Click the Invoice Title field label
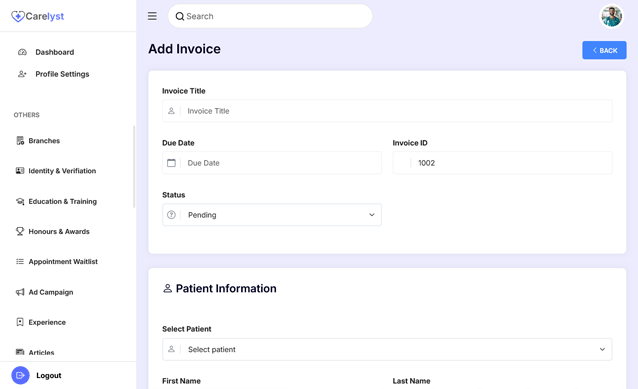Image resolution: width=638 pixels, height=389 pixels. (x=184, y=91)
